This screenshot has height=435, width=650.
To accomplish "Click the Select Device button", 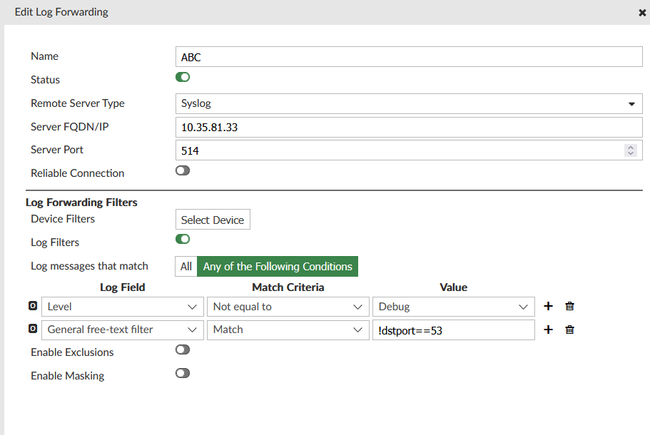I will (212, 219).
